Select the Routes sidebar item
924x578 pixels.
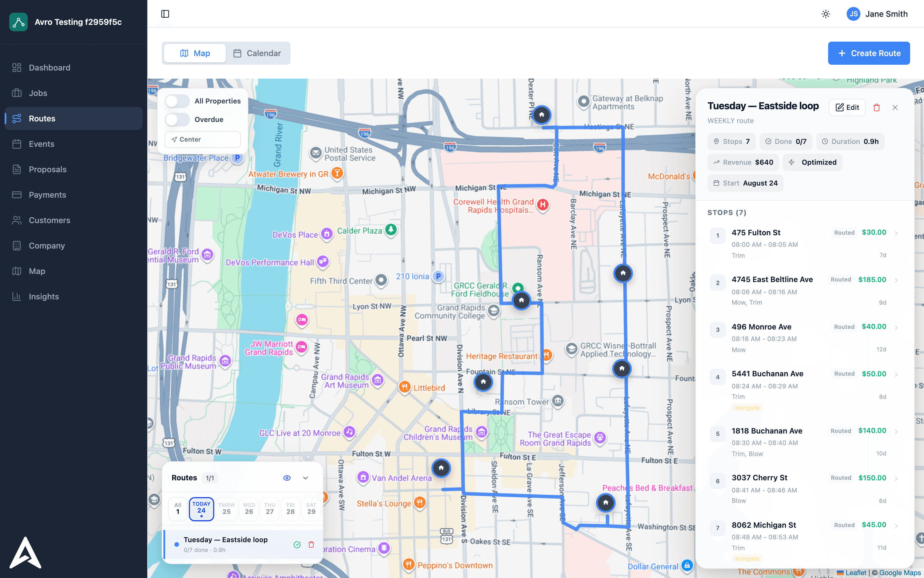73,118
